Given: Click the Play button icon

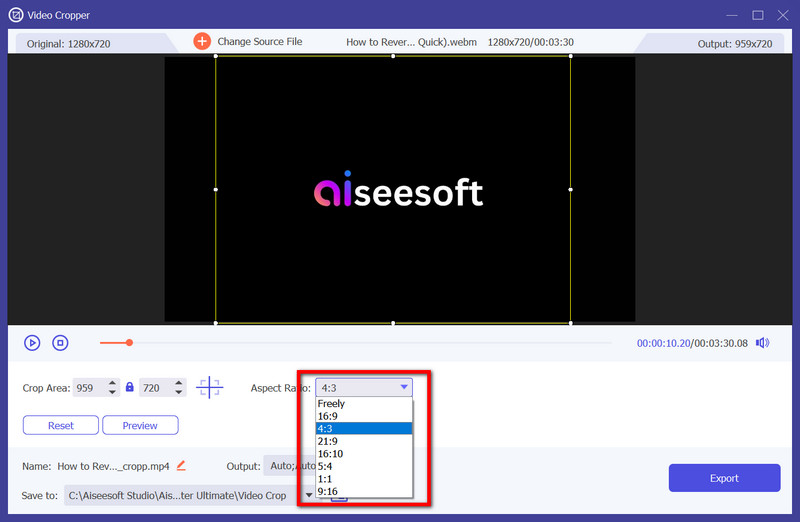Looking at the screenshot, I should coord(32,343).
